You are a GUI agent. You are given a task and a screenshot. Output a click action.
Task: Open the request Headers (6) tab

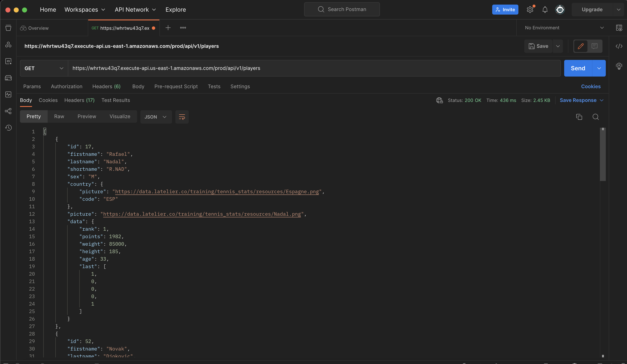pyautogui.click(x=106, y=86)
